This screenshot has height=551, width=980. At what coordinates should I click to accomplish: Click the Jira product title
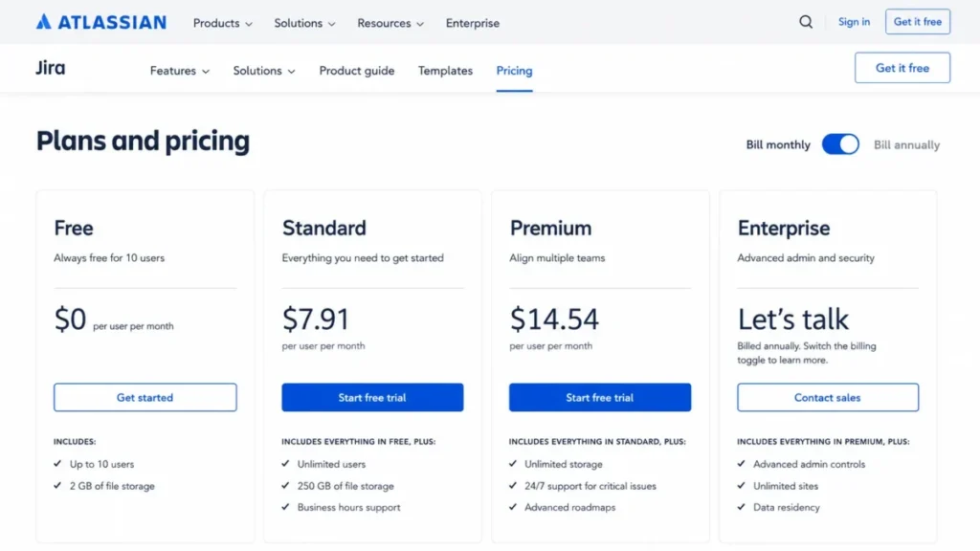(51, 68)
